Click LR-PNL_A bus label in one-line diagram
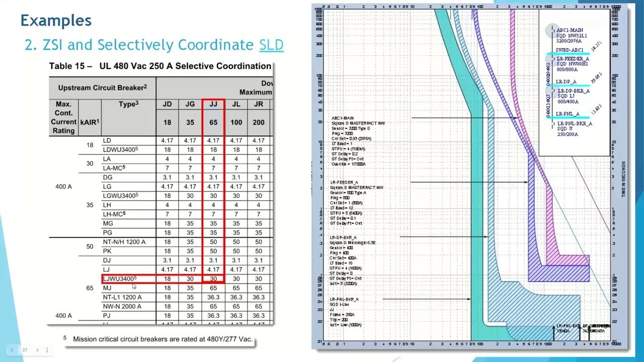The image size is (644, 362). tap(568, 114)
